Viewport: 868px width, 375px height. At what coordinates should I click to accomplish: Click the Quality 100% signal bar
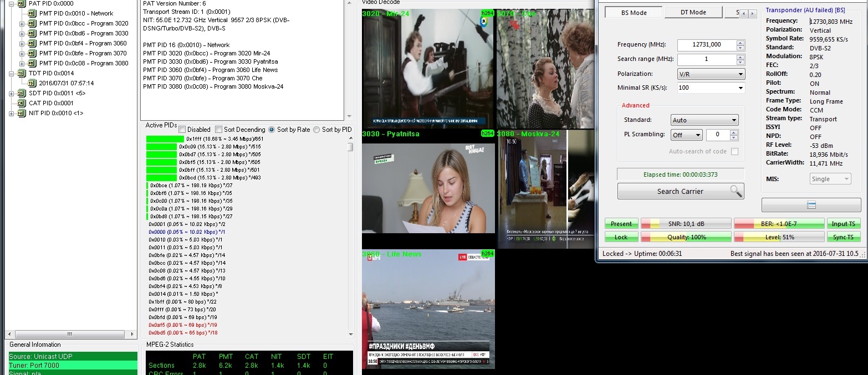[x=686, y=237]
